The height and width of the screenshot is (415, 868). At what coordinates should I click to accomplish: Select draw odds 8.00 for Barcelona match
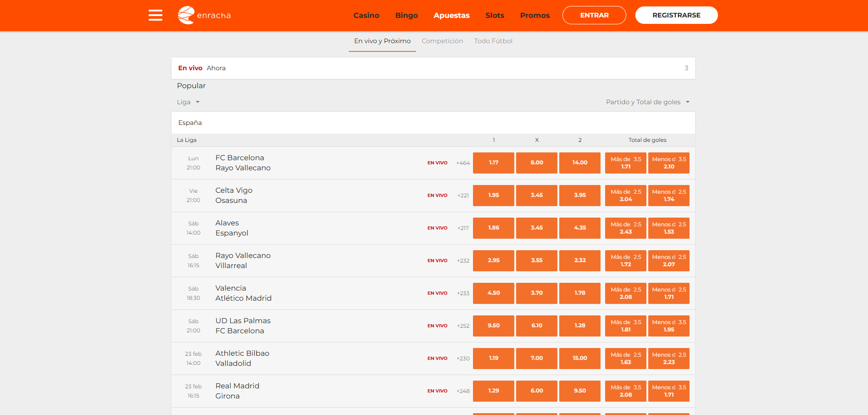coord(537,163)
